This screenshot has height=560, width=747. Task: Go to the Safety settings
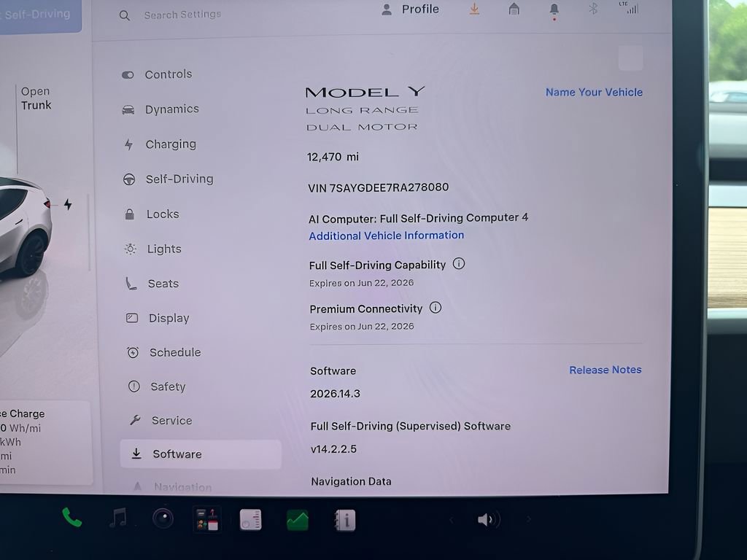pyautogui.click(x=168, y=386)
